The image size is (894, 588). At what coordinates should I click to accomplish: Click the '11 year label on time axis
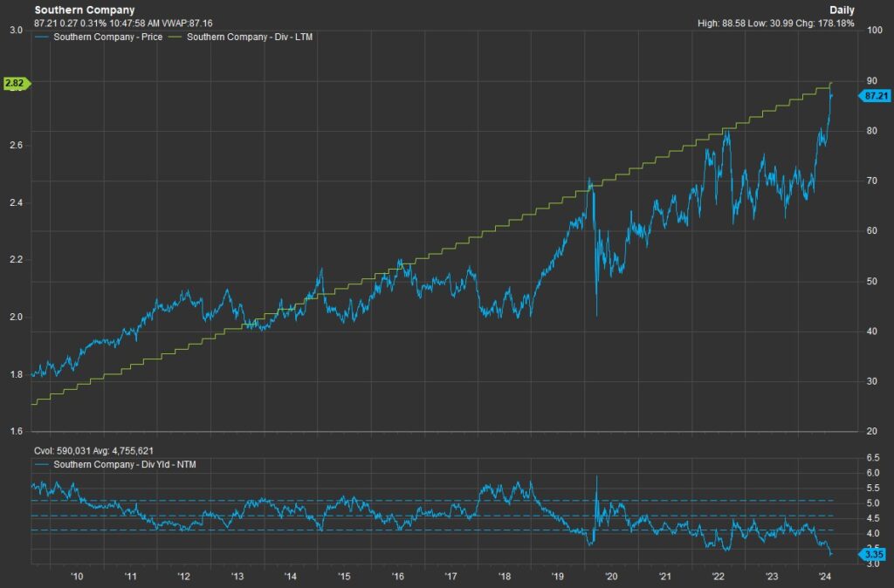tap(131, 576)
